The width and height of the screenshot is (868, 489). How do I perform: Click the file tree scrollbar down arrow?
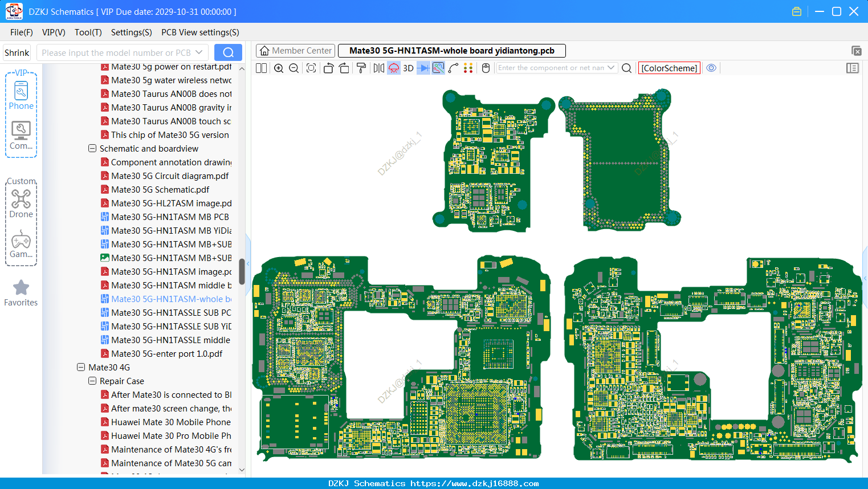pyautogui.click(x=242, y=470)
